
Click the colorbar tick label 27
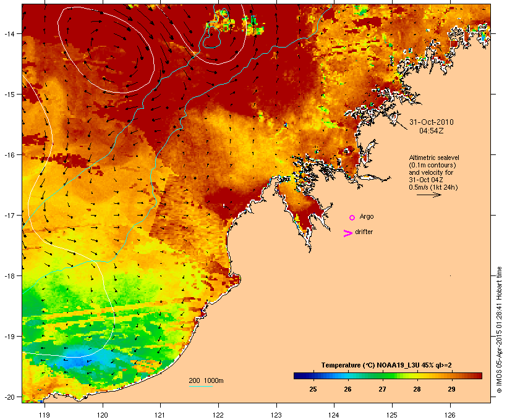[382, 389]
